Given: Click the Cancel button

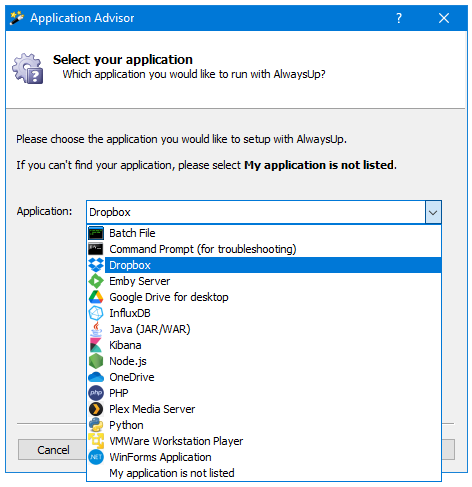Looking at the screenshot, I should pos(53,450).
